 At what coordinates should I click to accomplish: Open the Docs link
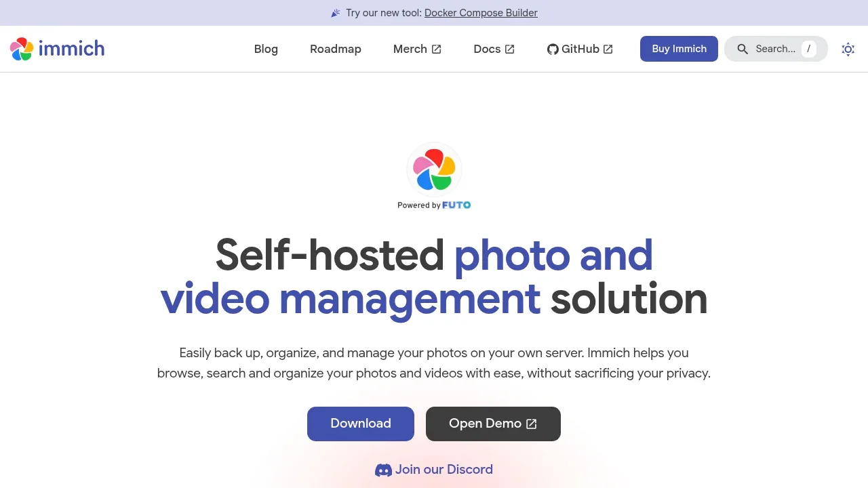(x=494, y=49)
